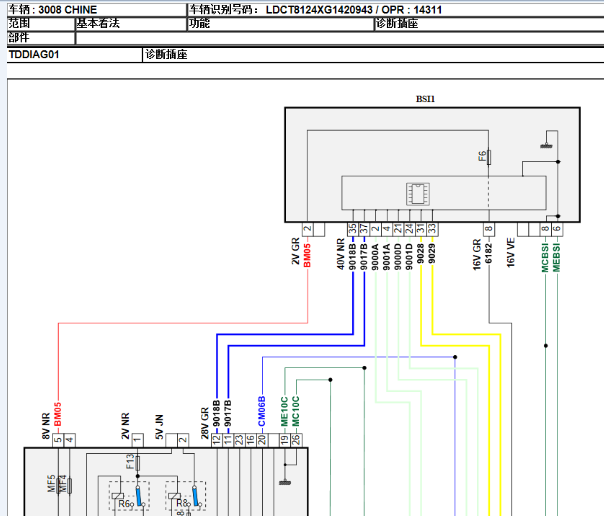Select the F13 fuse symbol
The width and height of the screenshot is (604, 516).
click(x=138, y=463)
